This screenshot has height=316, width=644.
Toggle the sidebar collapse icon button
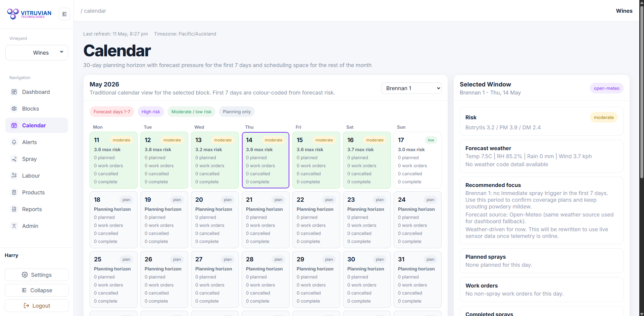click(x=64, y=14)
